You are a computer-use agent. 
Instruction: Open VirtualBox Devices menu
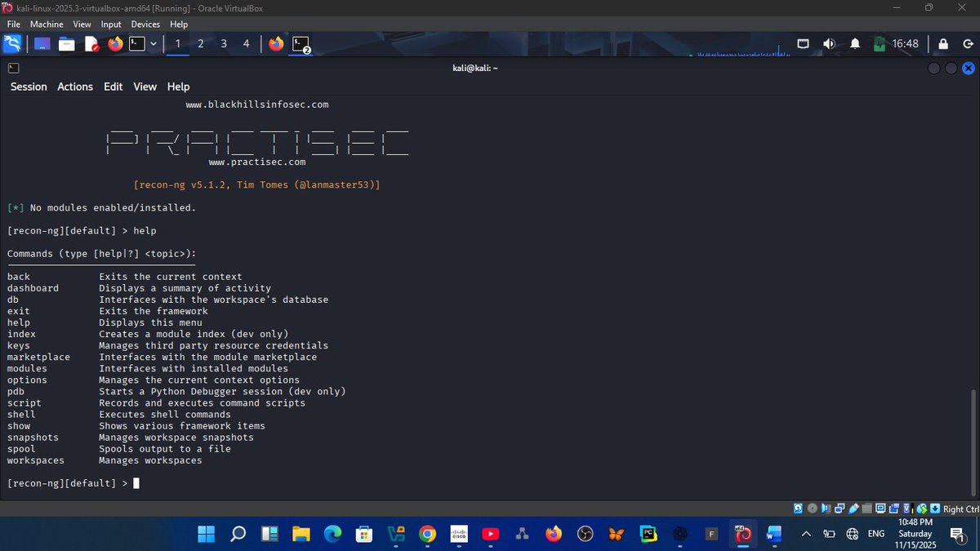pyautogui.click(x=146, y=24)
